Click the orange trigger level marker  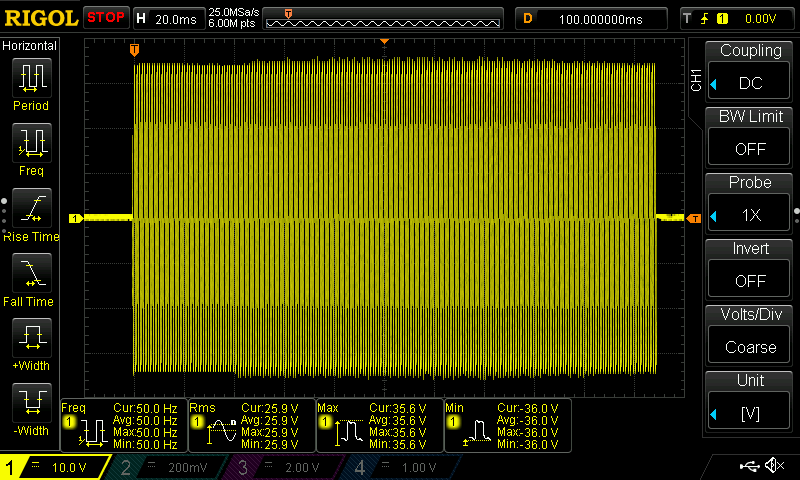click(x=694, y=218)
